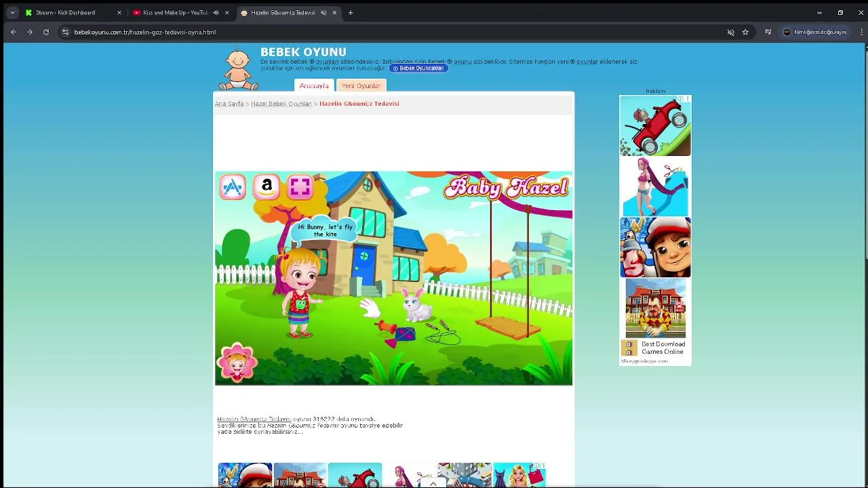Viewport: 868px width, 488px height.
Task: Open the sidebar ad info icon
Action: [682, 99]
